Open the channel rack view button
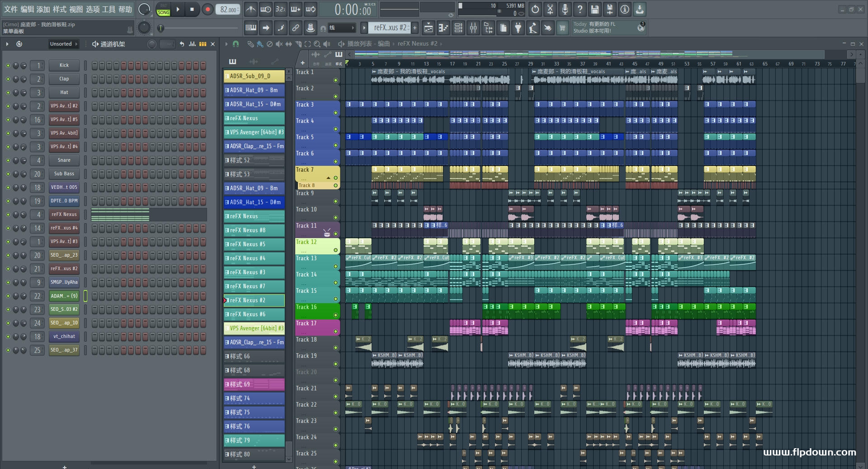This screenshot has height=469, width=868. [458, 28]
